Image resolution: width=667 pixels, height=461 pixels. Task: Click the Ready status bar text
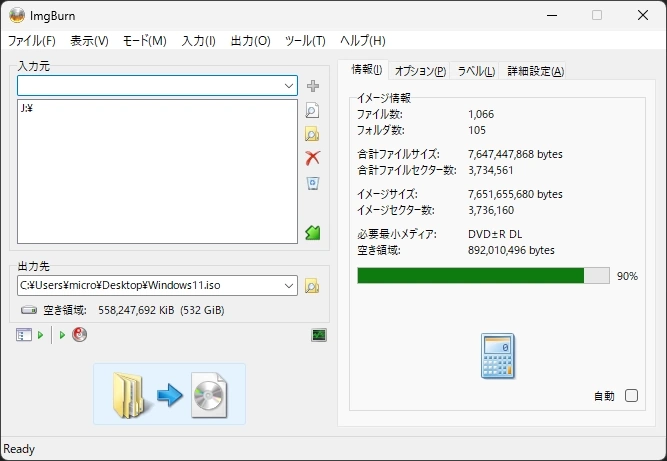(x=19, y=449)
